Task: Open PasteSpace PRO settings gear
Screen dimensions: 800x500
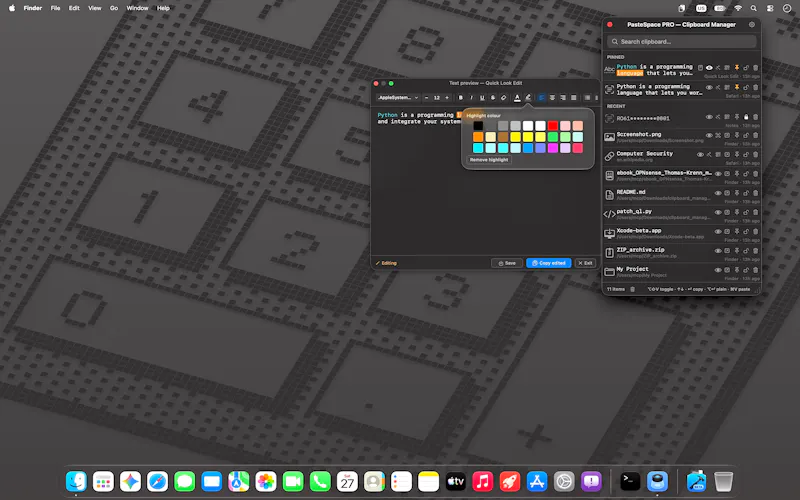Action: pyautogui.click(x=752, y=24)
